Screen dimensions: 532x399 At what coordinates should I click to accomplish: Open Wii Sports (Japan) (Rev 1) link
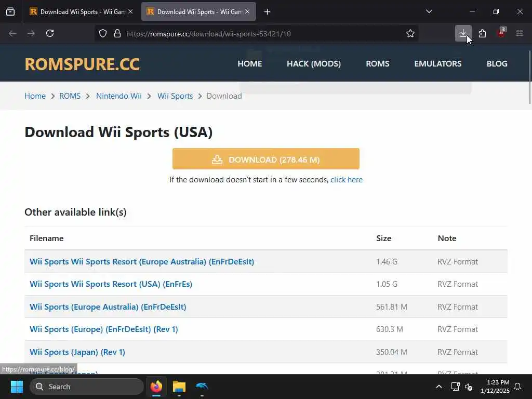point(77,352)
